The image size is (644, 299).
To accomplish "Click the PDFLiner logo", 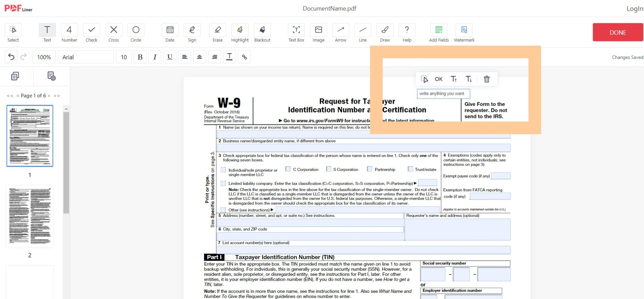I will point(18,8).
